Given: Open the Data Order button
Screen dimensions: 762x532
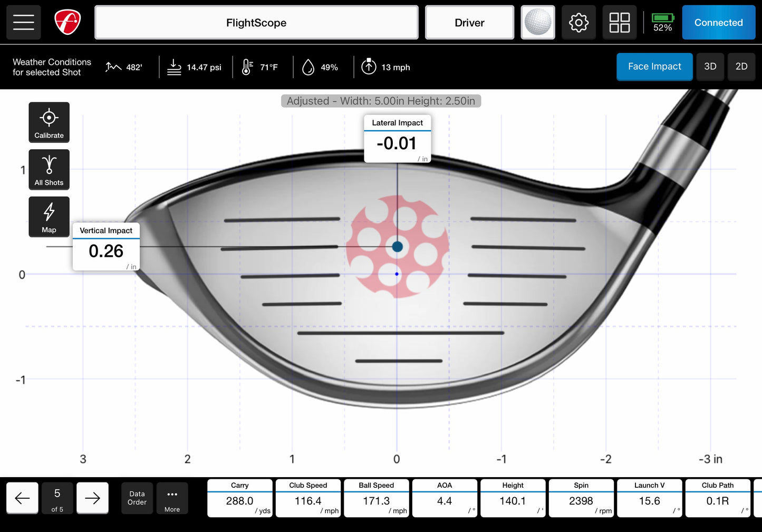Looking at the screenshot, I should pyautogui.click(x=137, y=498).
